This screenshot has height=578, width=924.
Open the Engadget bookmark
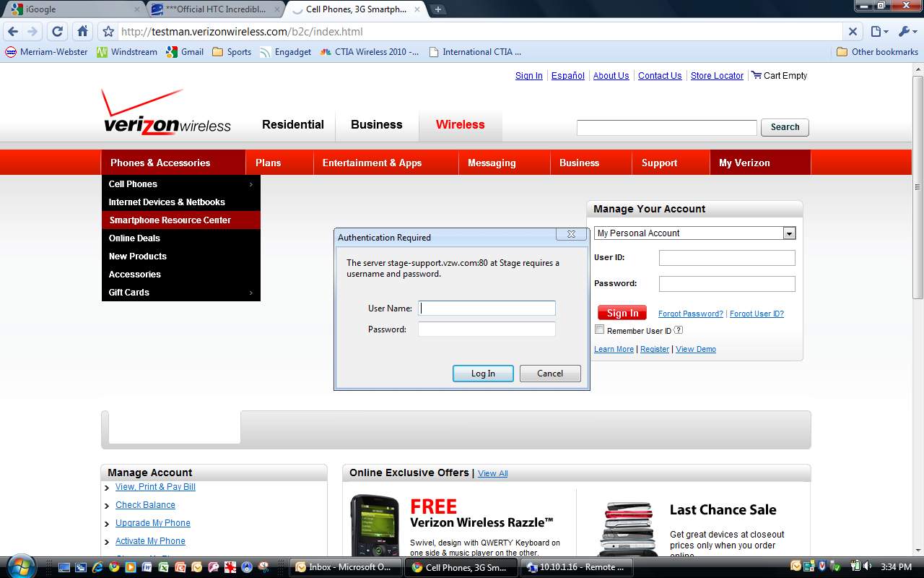tap(285, 52)
